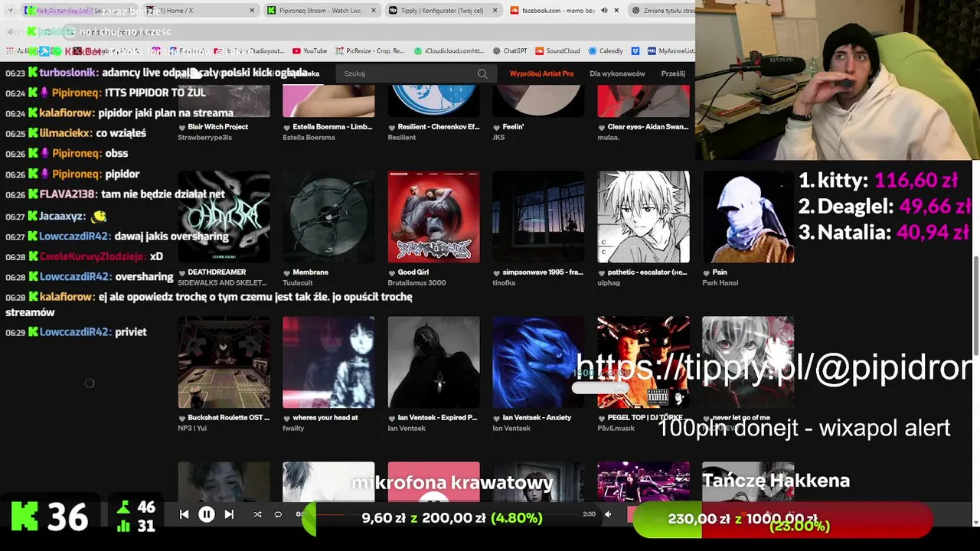This screenshot has height=551, width=980.
Task: Open Ian Ventsek - Anxiety blue cover
Action: point(538,362)
